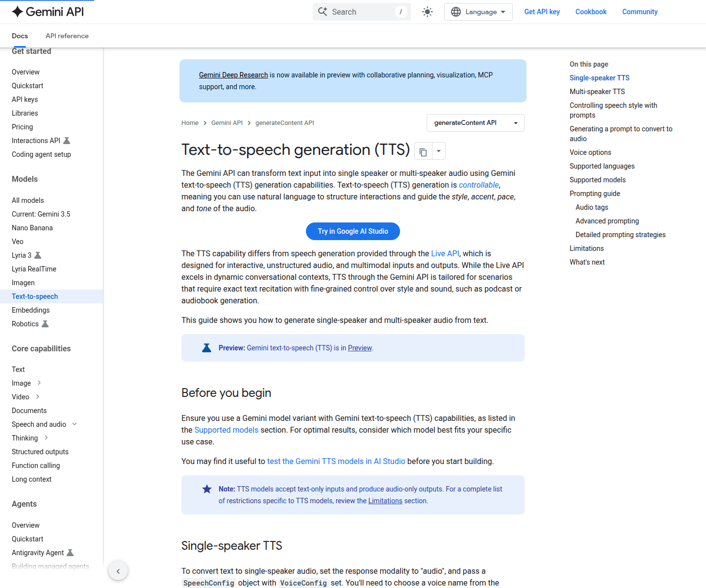This screenshot has width=706, height=588.
Task: Open test the Gemini TTS models link
Action: click(x=336, y=461)
